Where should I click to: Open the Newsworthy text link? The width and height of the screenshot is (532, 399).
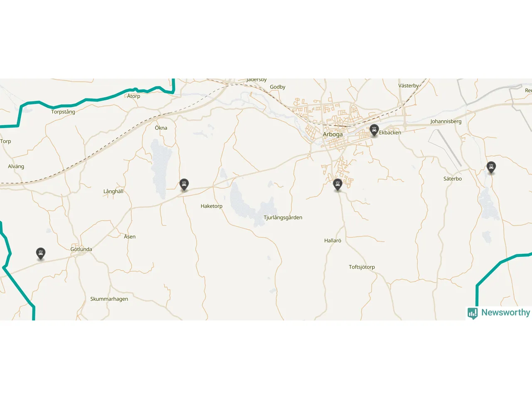pyautogui.click(x=505, y=313)
